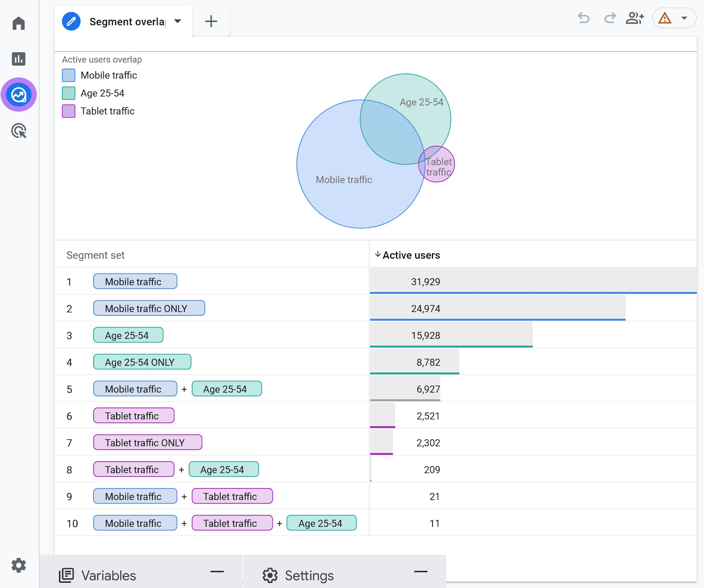The image size is (704, 588).
Task: Switch to the Segment overlap tab
Action: click(127, 21)
